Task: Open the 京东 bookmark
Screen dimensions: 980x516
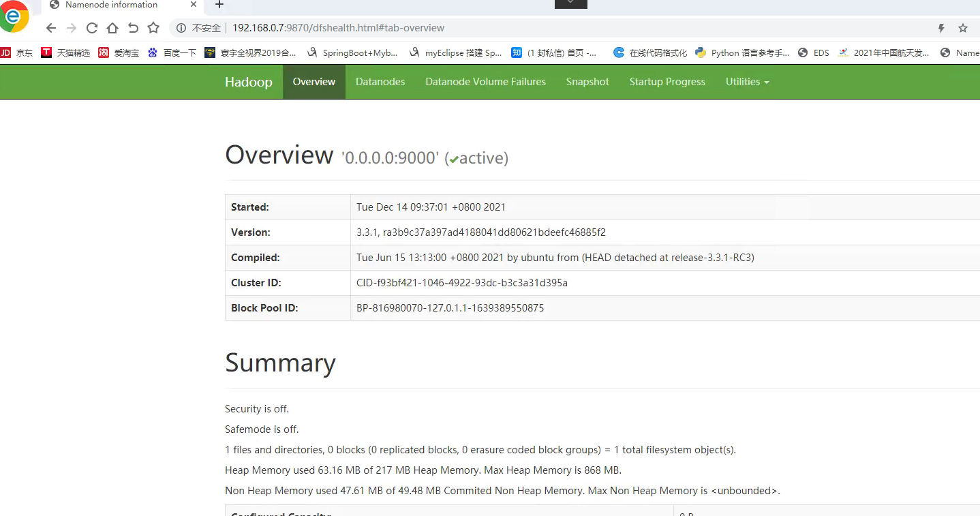Action: pos(16,52)
